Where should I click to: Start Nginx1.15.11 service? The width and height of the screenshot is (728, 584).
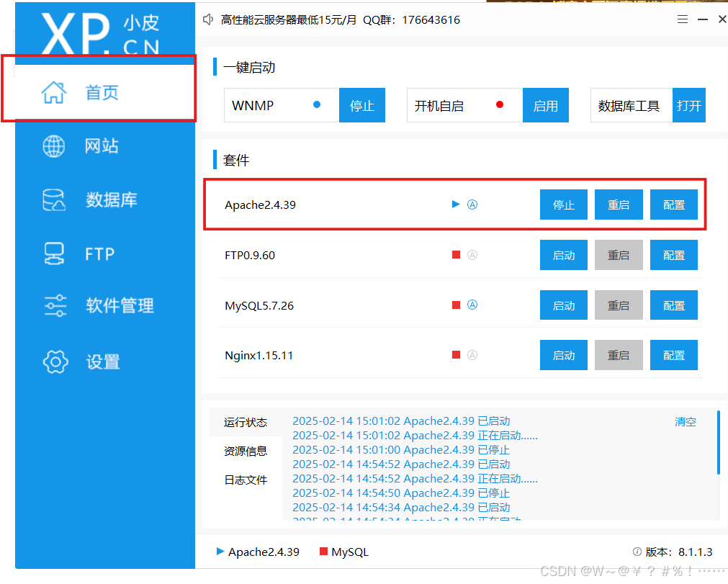coord(564,355)
